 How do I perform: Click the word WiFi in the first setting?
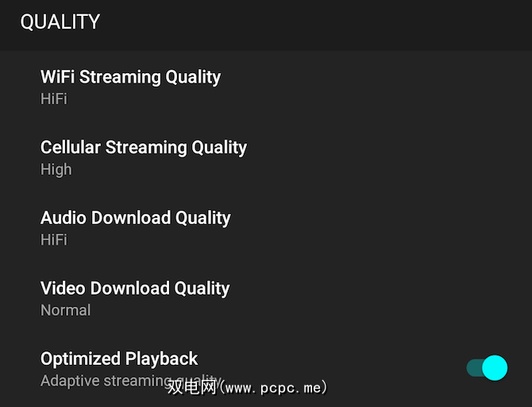pos(57,77)
